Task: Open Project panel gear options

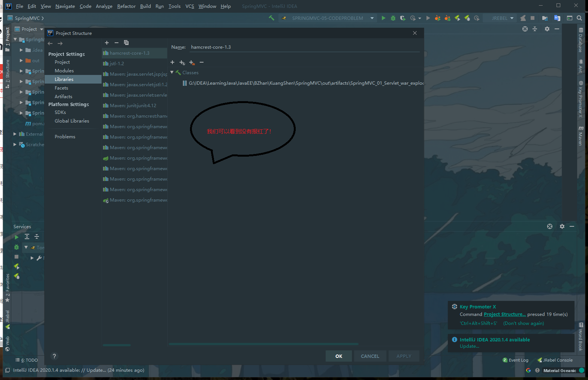Action: (547, 29)
